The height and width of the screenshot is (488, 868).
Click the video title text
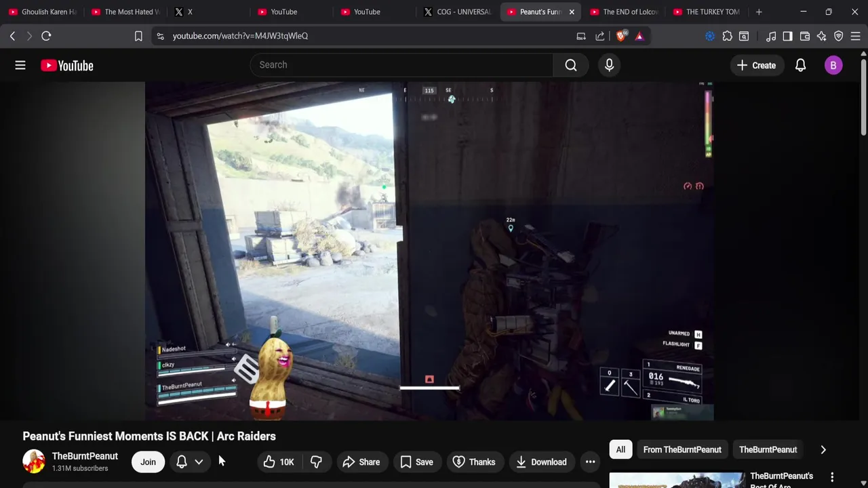click(149, 436)
